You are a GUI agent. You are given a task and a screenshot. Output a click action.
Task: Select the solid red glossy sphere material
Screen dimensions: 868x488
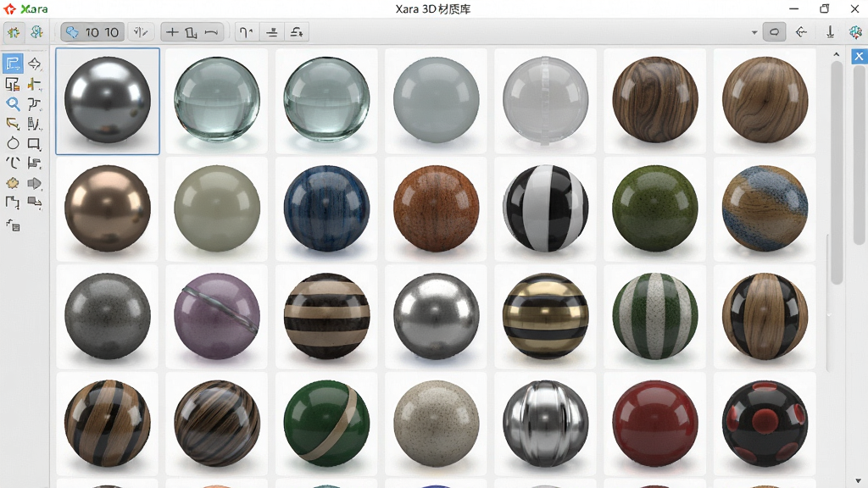pos(655,424)
